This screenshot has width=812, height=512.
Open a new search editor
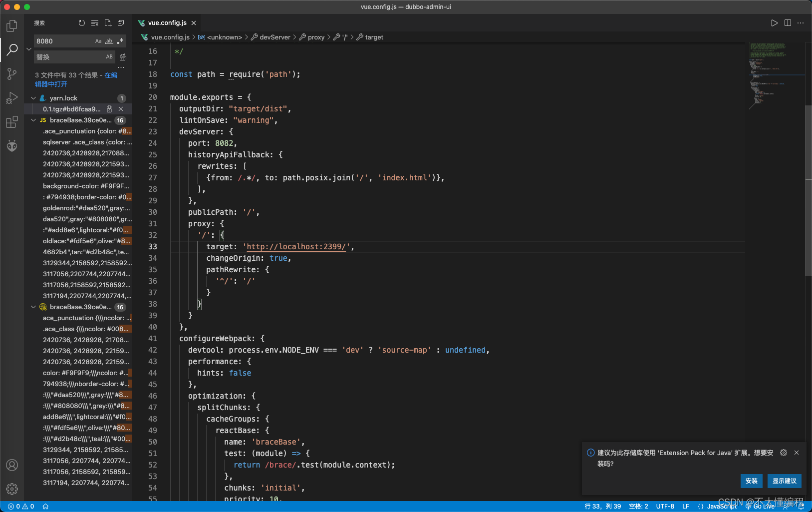click(x=108, y=23)
